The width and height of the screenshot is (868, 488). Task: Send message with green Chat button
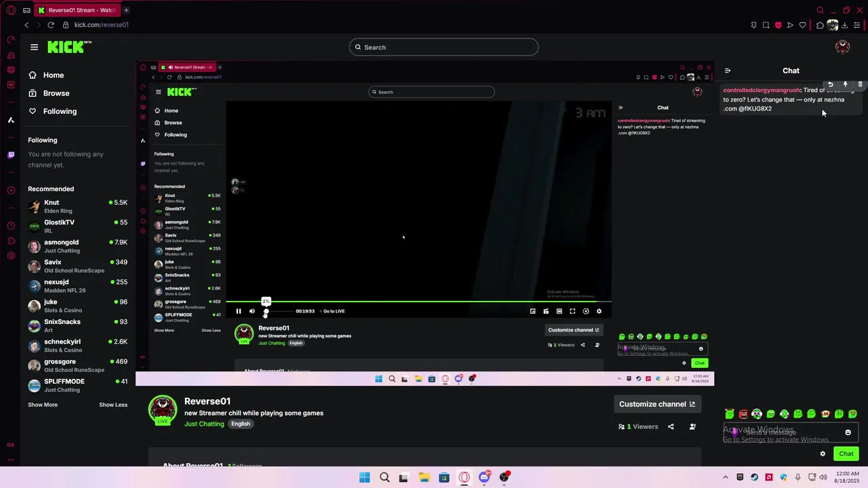846,453
